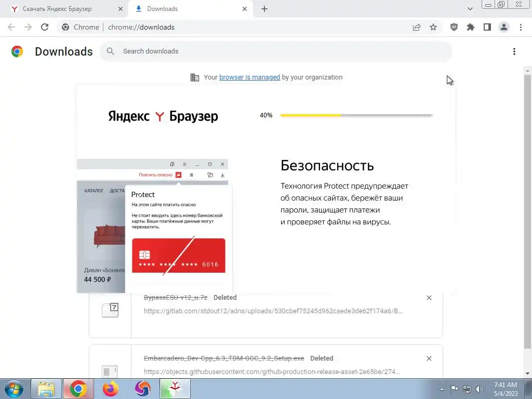Bookmark this page with the star icon
532x399 pixels.
pyautogui.click(x=433, y=27)
